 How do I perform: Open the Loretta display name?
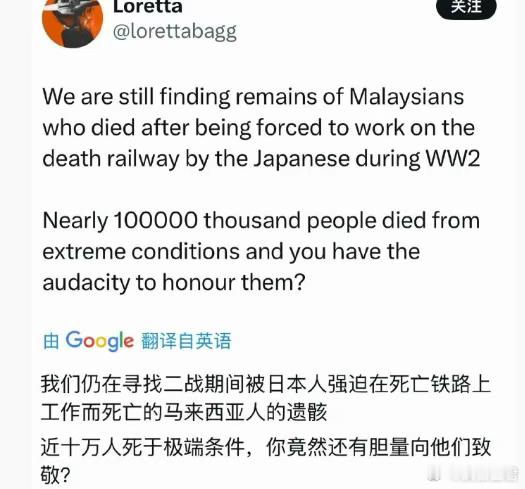(x=148, y=7)
